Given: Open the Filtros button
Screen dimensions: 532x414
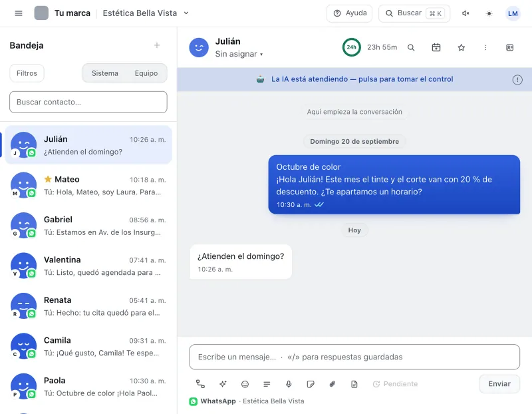Looking at the screenshot, I should [x=27, y=73].
